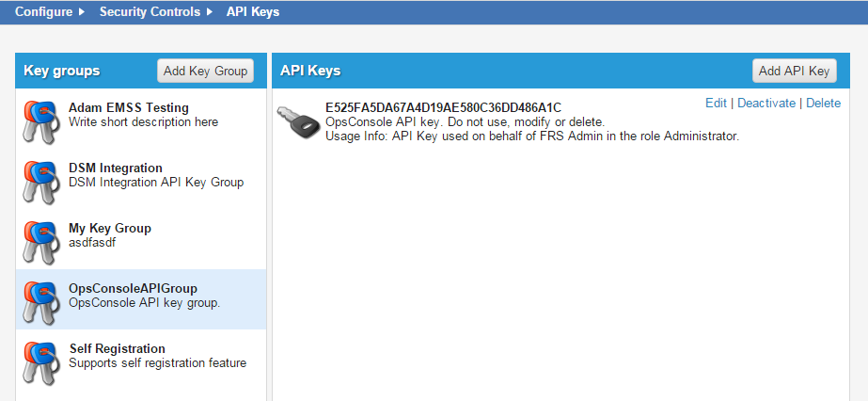Click the Self Registration keys icon
The width and height of the screenshot is (868, 401).
point(40,361)
